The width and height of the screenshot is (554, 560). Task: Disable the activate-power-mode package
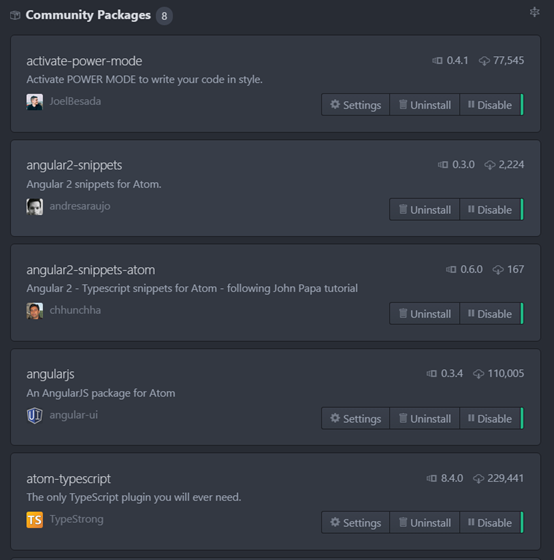tap(491, 105)
